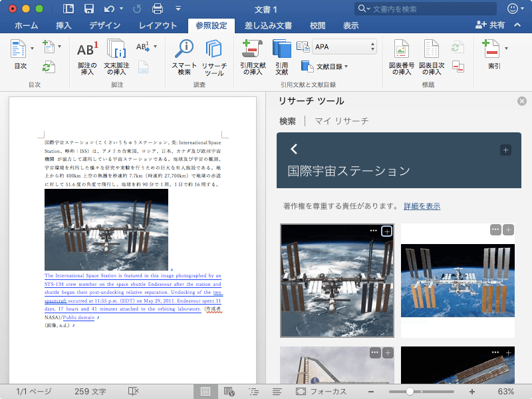The height and width of the screenshot is (399, 532).
Task: Click the Mark Entry (索引) icon
Action: 491,50
